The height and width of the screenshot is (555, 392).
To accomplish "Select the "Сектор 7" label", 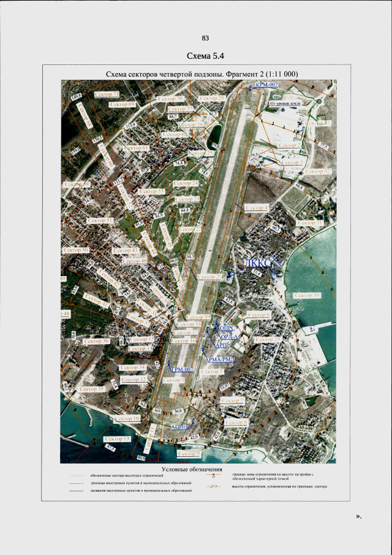I will point(232,400).
